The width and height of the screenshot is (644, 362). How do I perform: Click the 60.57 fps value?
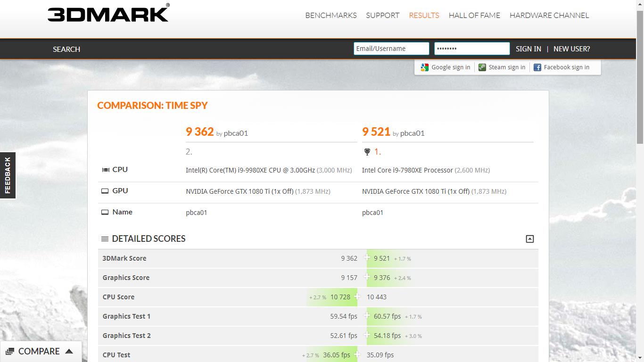[x=387, y=316]
